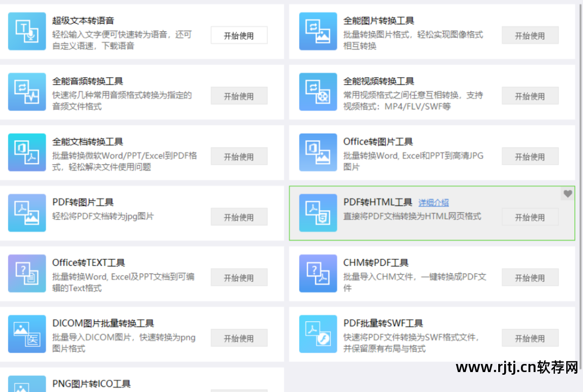Image resolution: width=583 pixels, height=392 pixels.
Task: Click description starting 常用视频格式之间任意互相转换
Action: (x=413, y=101)
